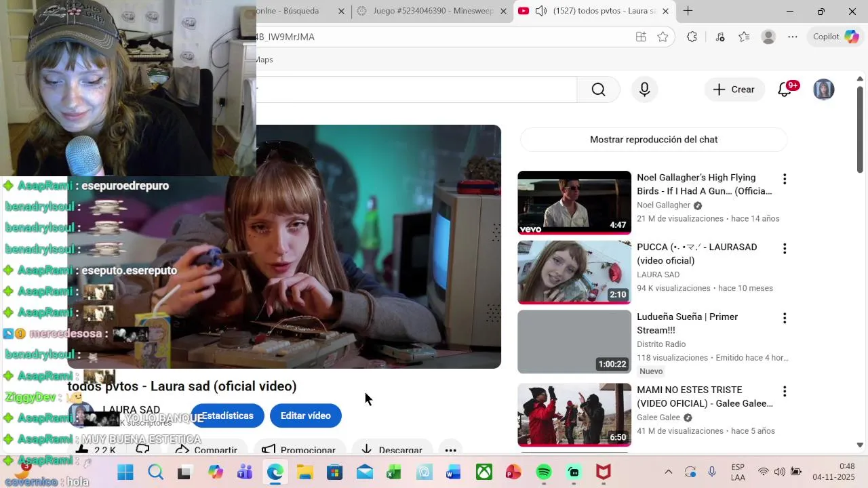This screenshot has width=868, height=488.
Task: Open options menu for MAMI NO ESTES TRISTE
Action: (785, 391)
